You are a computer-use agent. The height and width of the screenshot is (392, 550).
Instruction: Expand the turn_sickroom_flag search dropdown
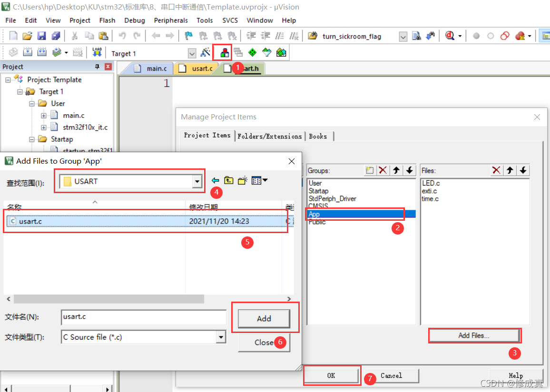(403, 37)
